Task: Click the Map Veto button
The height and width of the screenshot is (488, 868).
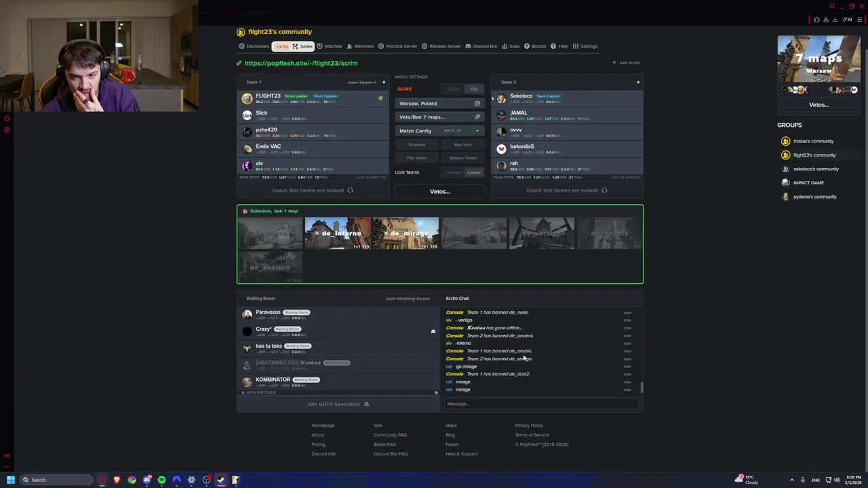Action: tap(462, 144)
